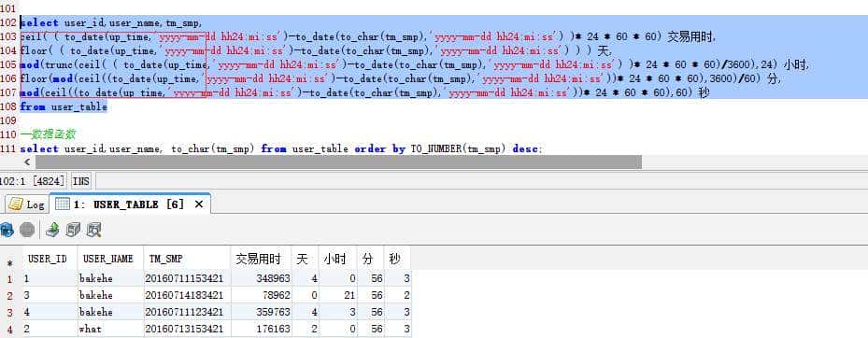868x338 pixels.
Task: Click the 348963 value cell
Action: (261, 279)
